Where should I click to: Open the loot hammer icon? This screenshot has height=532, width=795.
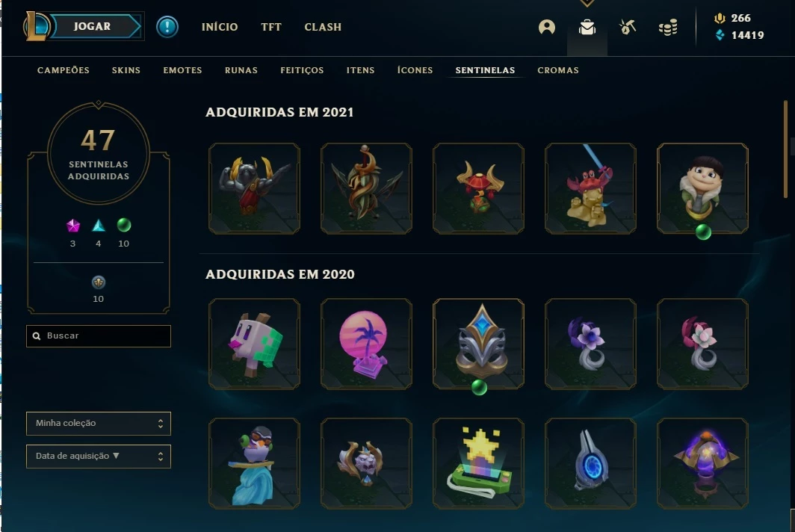(x=628, y=27)
